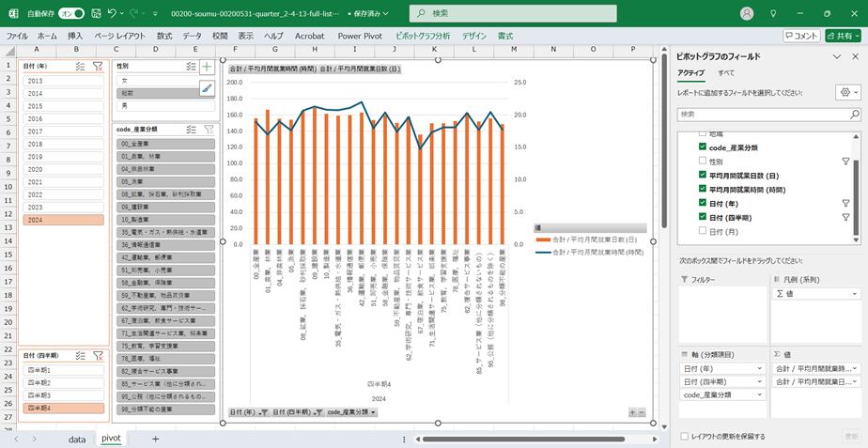The image size is (868, 448).
Task: Click the 共有 share button
Action: (842, 36)
